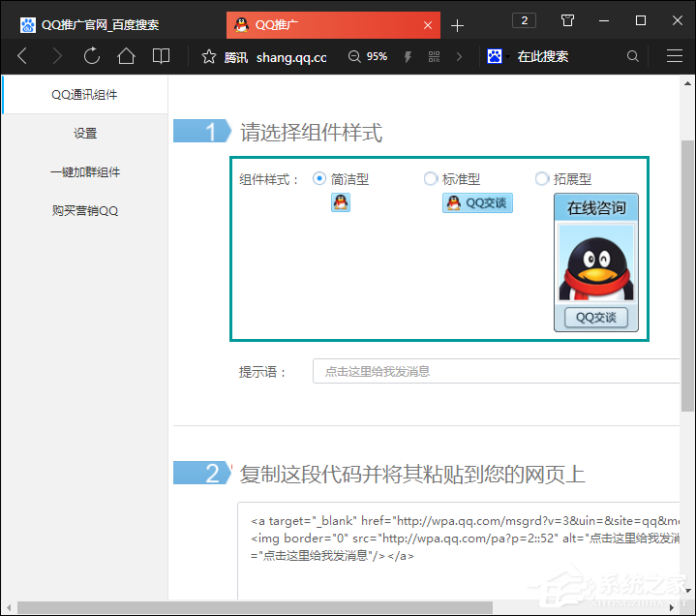Open a new tab with plus

(x=457, y=26)
